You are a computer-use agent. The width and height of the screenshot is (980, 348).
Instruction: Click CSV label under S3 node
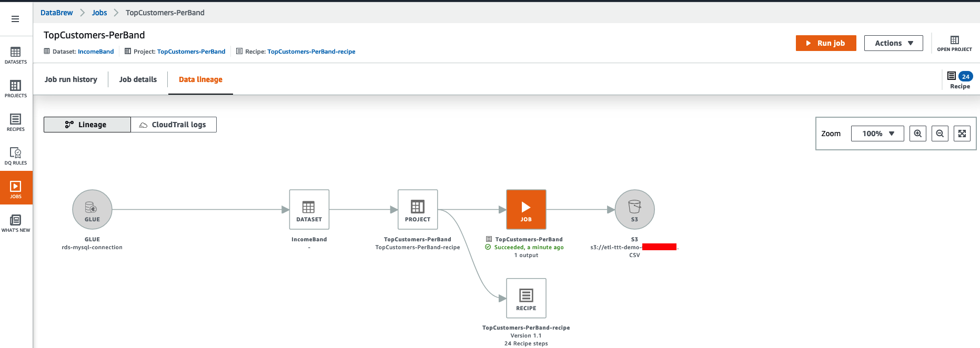point(634,255)
